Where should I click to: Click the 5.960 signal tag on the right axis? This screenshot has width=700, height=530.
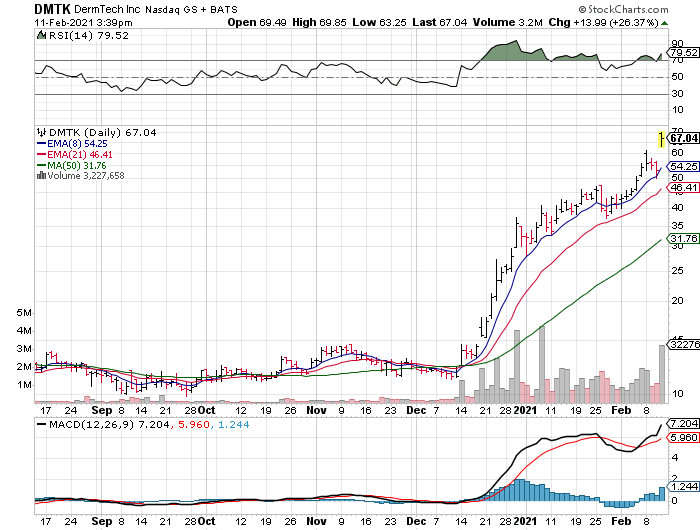(x=684, y=438)
